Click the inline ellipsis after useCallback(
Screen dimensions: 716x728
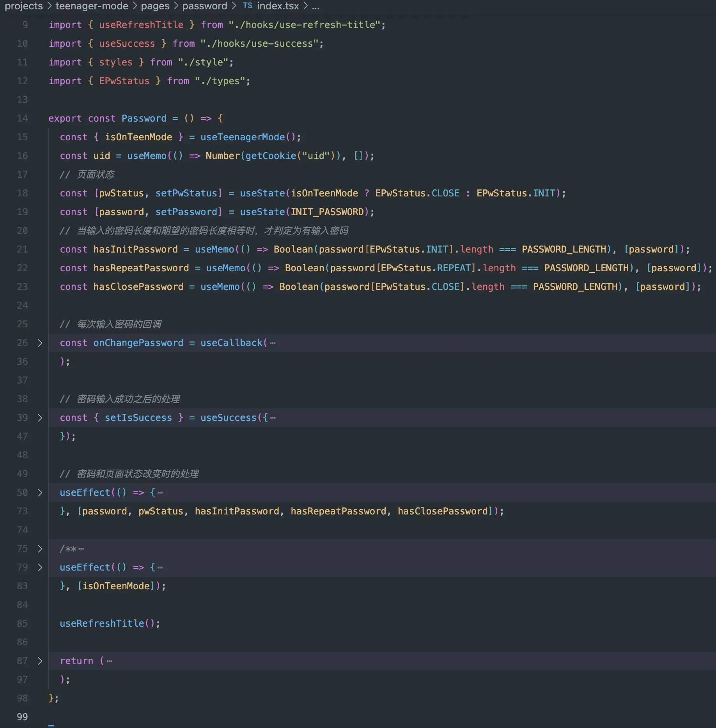click(273, 343)
